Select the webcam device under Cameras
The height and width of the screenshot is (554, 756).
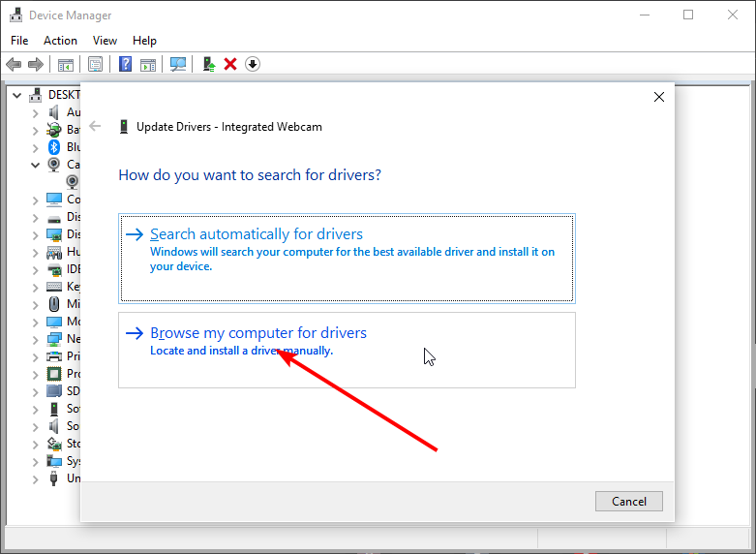point(73,181)
